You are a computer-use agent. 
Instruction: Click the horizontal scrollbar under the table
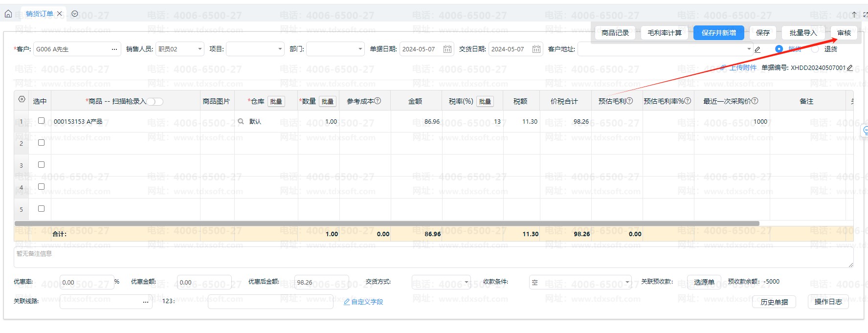point(386,223)
